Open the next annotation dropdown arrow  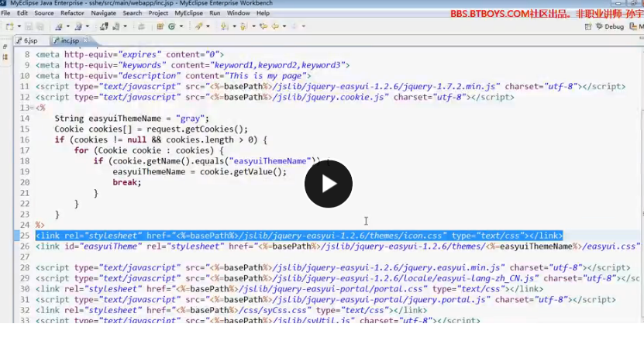tap(235, 26)
